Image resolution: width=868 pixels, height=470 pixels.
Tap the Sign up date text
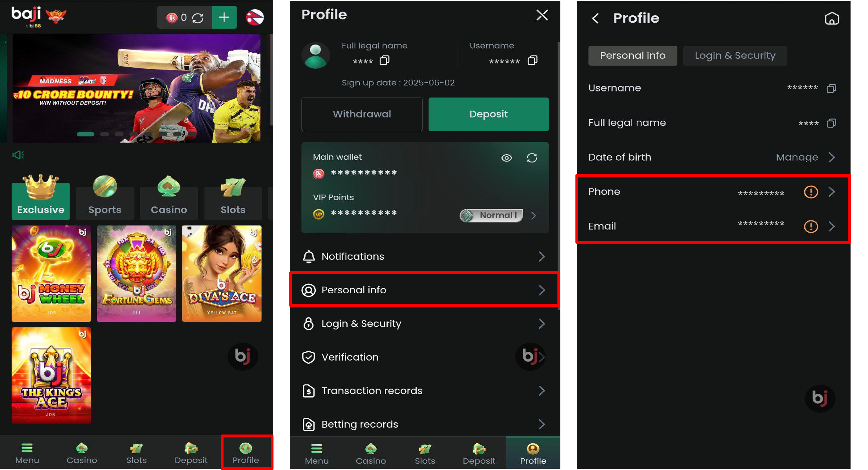398,83
